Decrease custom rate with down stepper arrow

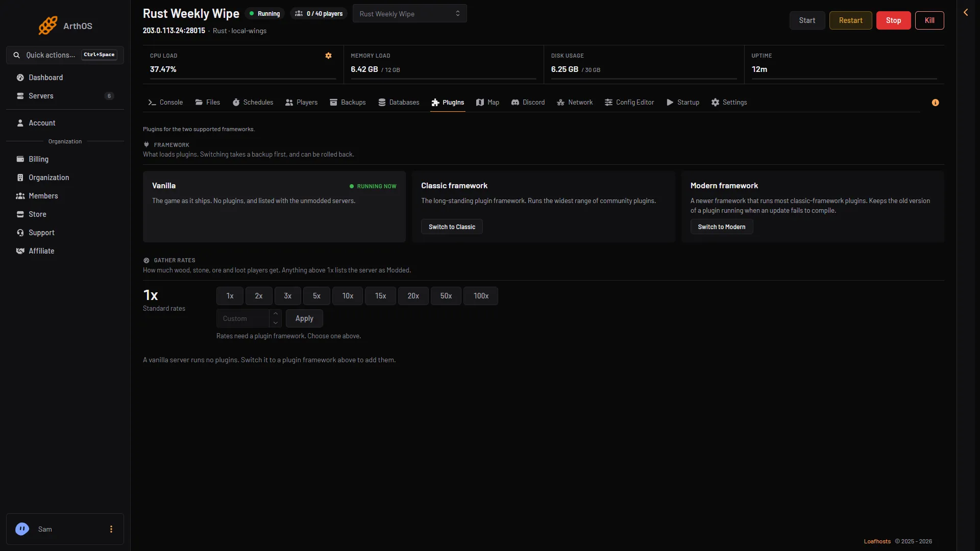click(276, 323)
